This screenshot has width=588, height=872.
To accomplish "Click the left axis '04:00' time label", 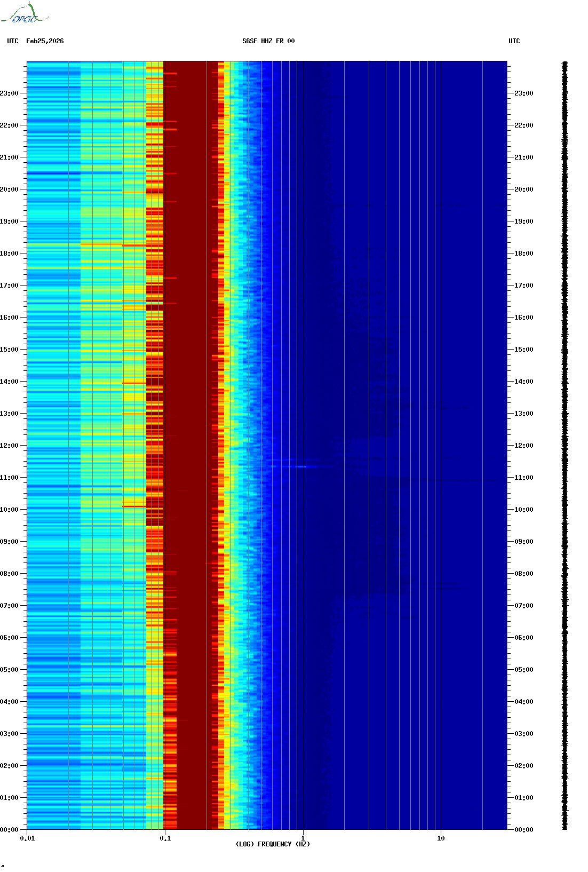I will [9, 702].
